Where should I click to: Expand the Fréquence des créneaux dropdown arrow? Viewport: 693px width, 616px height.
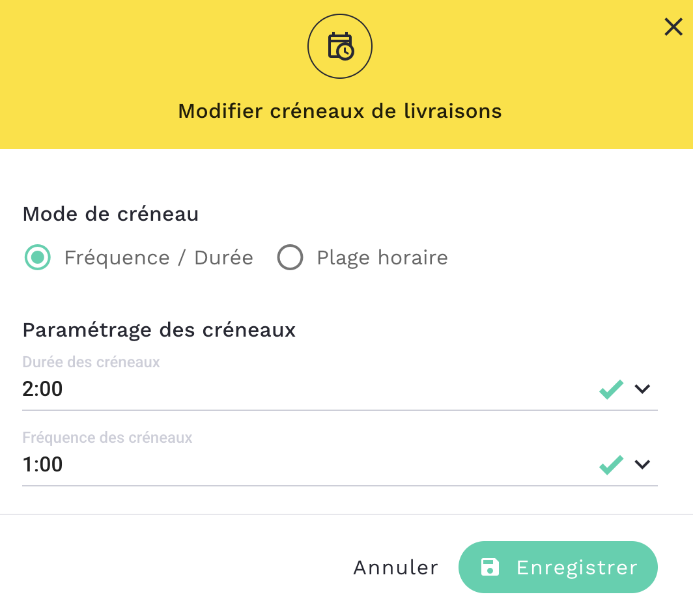[x=642, y=465]
